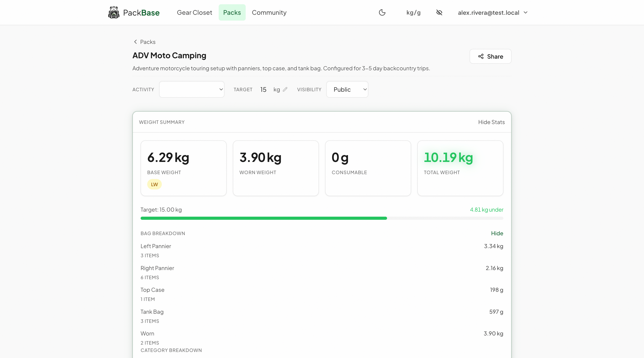Screen dimensions: 644x358
Task: Open the Activity dropdown
Action: (x=192, y=89)
